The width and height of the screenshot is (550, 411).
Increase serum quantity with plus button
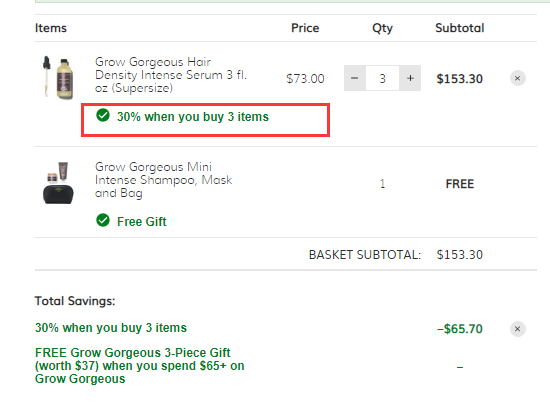(410, 78)
